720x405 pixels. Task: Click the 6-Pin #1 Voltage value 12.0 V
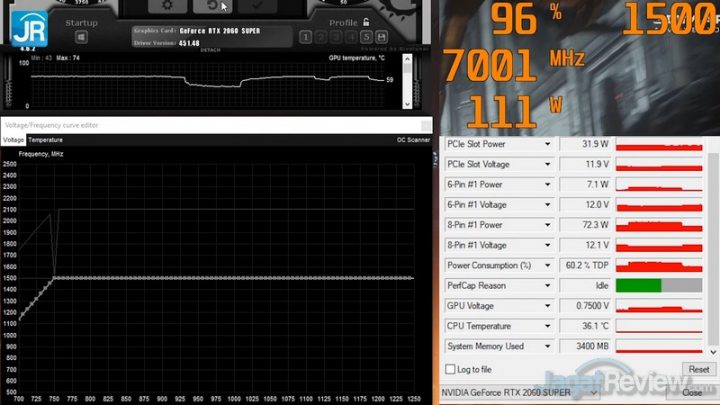(585, 205)
